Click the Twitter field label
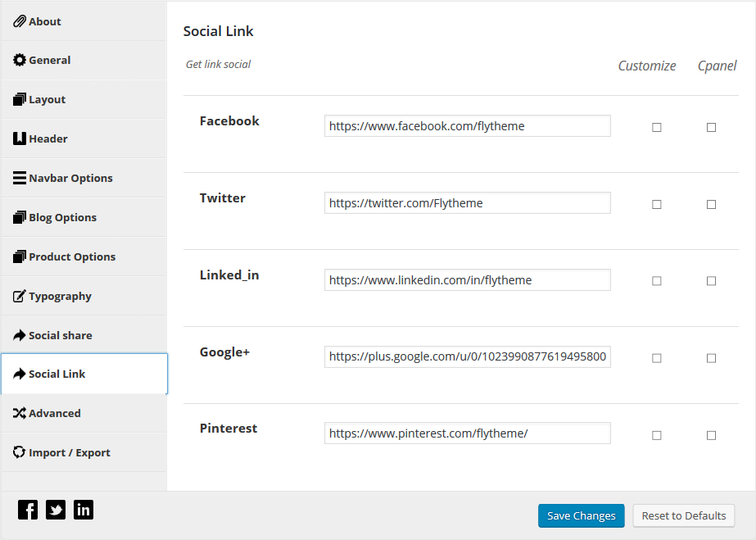Screen dimensions: 756x540 [223, 198]
